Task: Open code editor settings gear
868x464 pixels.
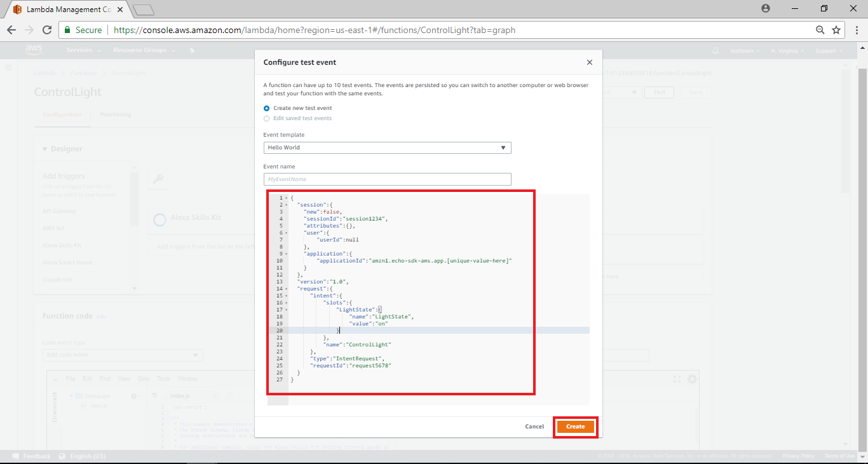Action: tap(692, 379)
